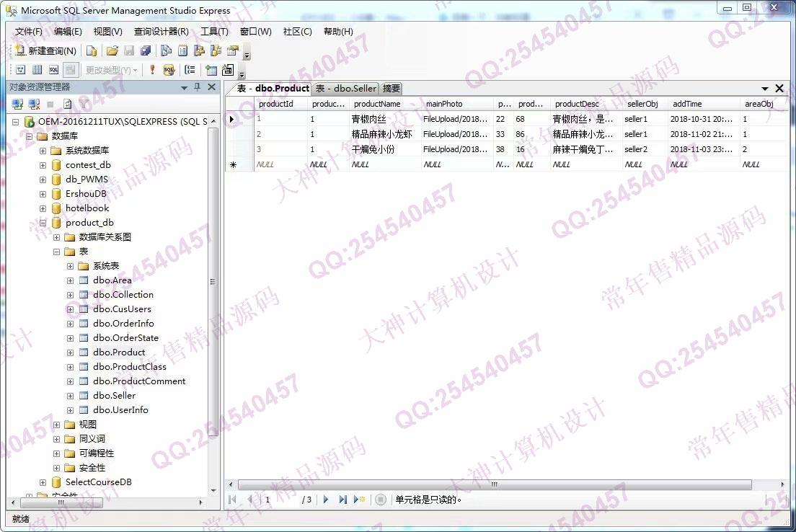Click the Move First record icon

(x=232, y=500)
